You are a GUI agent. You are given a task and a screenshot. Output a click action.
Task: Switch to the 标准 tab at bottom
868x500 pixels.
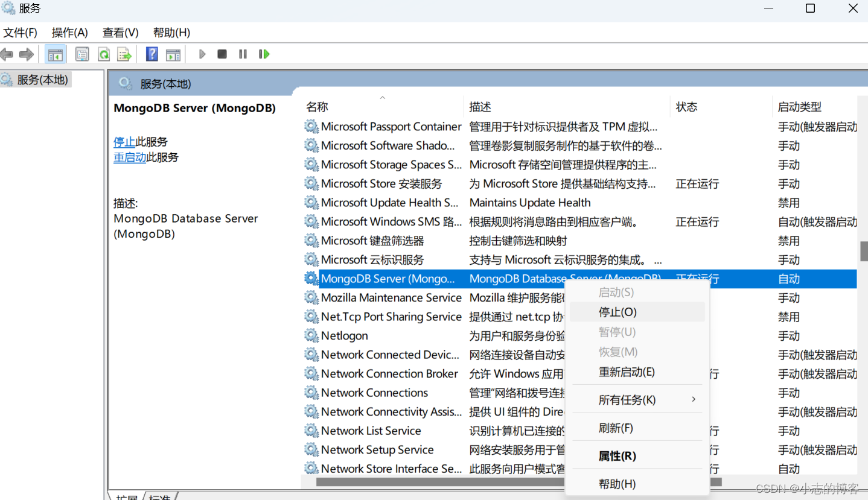(159, 498)
